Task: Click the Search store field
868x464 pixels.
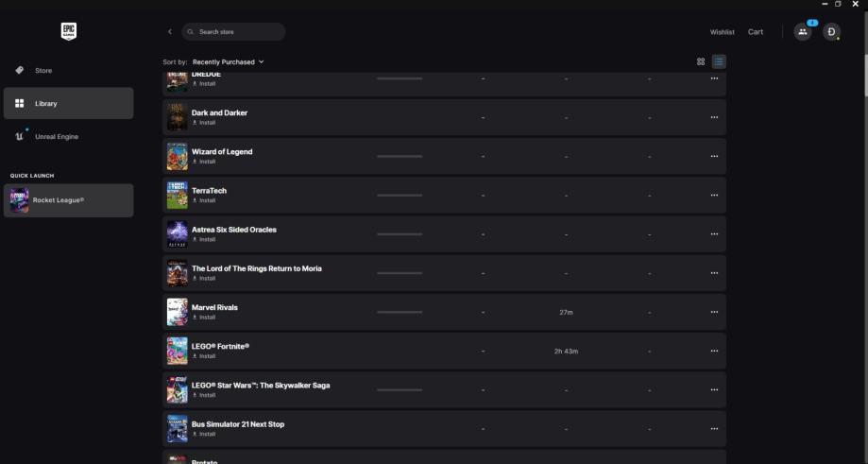Action: pos(236,32)
